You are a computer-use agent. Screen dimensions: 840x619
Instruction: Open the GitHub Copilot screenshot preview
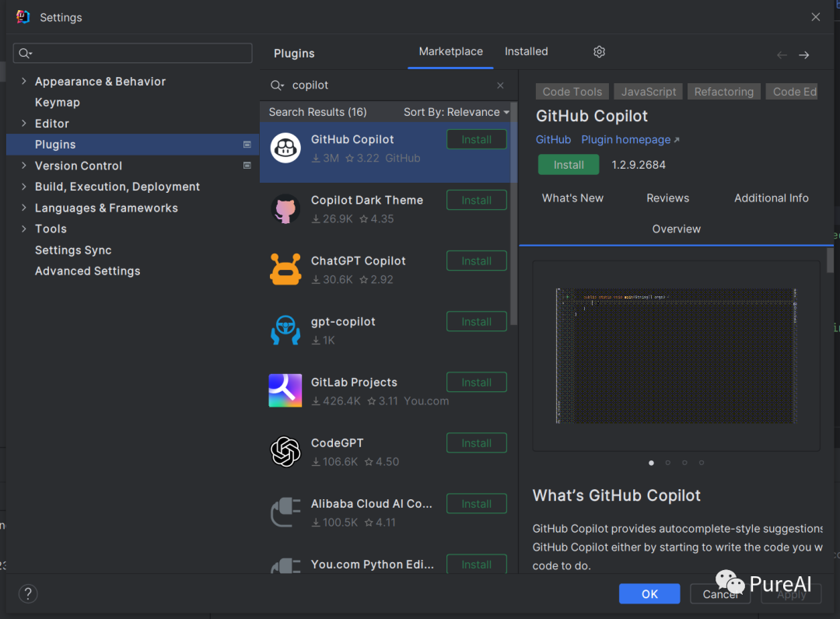click(676, 355)
